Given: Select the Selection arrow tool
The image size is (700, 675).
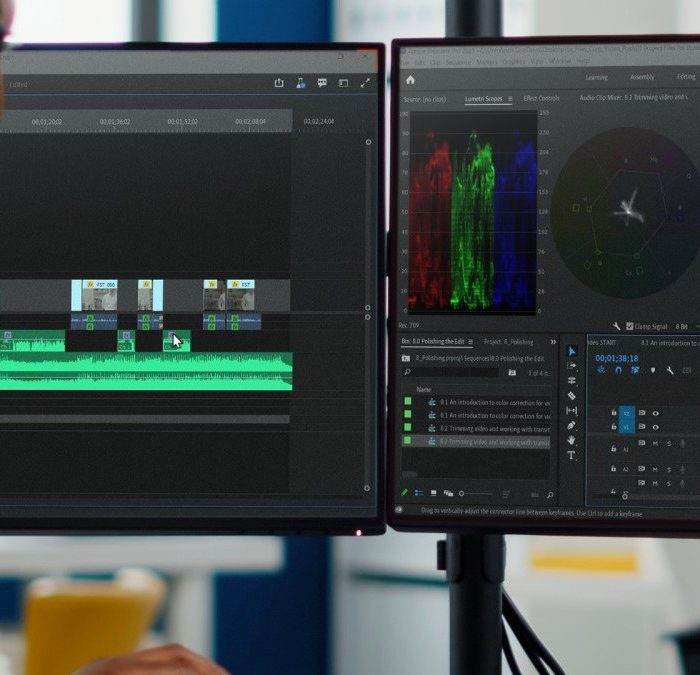Looking at the screenshot, I should coord(571,351).
